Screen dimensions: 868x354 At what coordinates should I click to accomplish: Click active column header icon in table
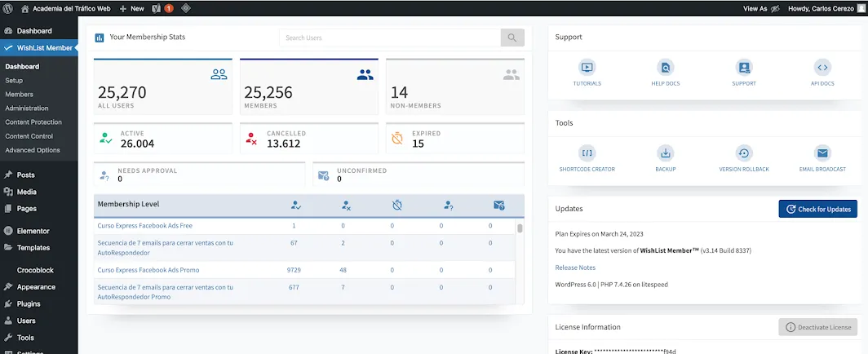[x=295, y=206]
